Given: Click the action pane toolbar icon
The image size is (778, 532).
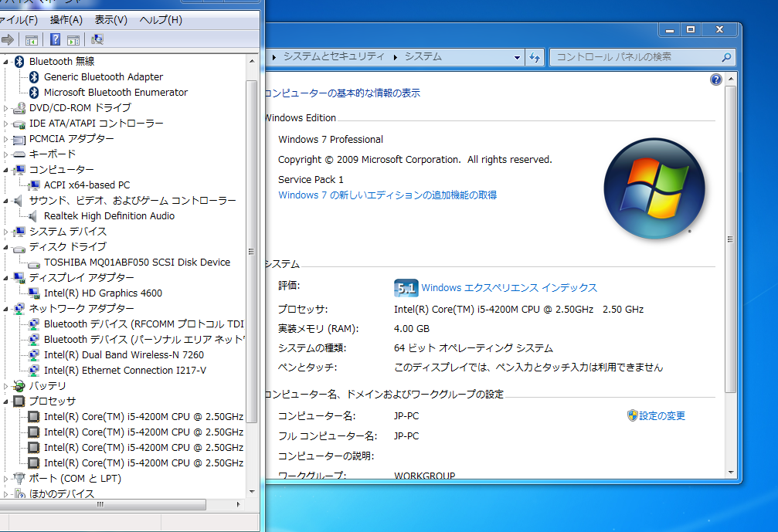Looking at the screenshot, I should click(x=73, y=39).
